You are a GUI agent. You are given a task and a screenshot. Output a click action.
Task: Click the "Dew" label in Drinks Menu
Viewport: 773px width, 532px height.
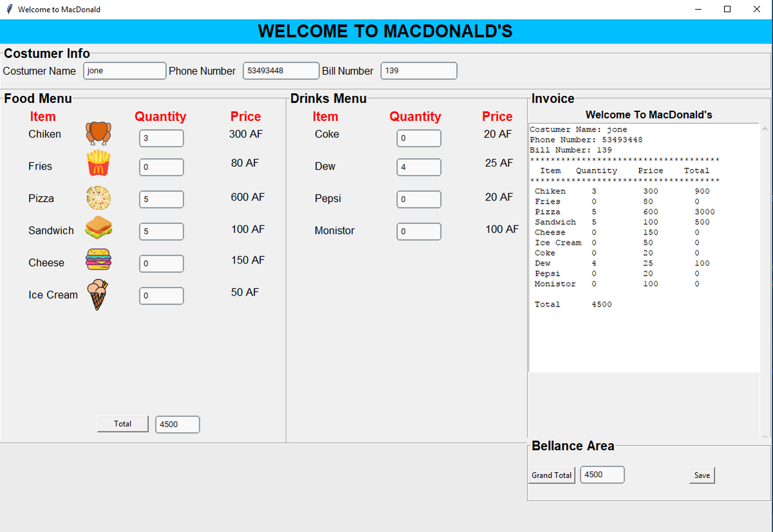pyautogui.click(x=325, y=166)
